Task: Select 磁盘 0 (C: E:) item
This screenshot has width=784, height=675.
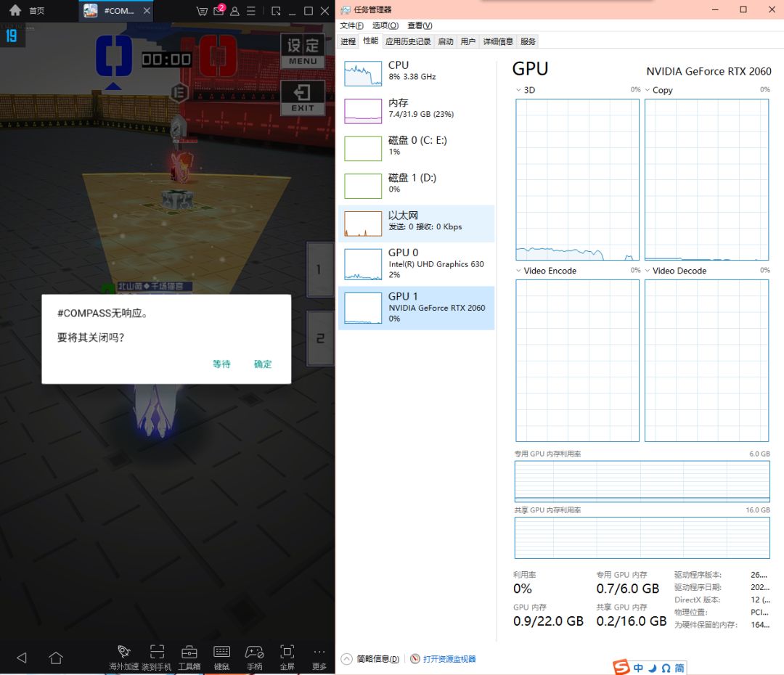Action: coord(417,148)
